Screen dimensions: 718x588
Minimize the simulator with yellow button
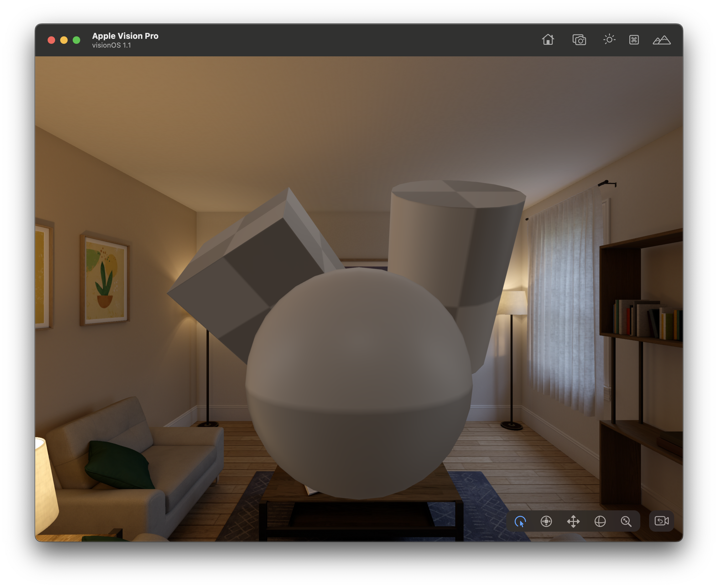64,40
